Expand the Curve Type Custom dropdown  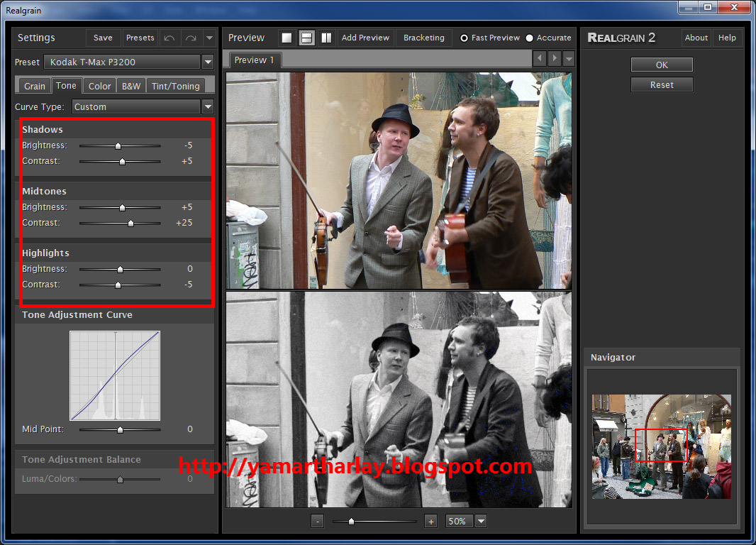[x=143, y=106]
